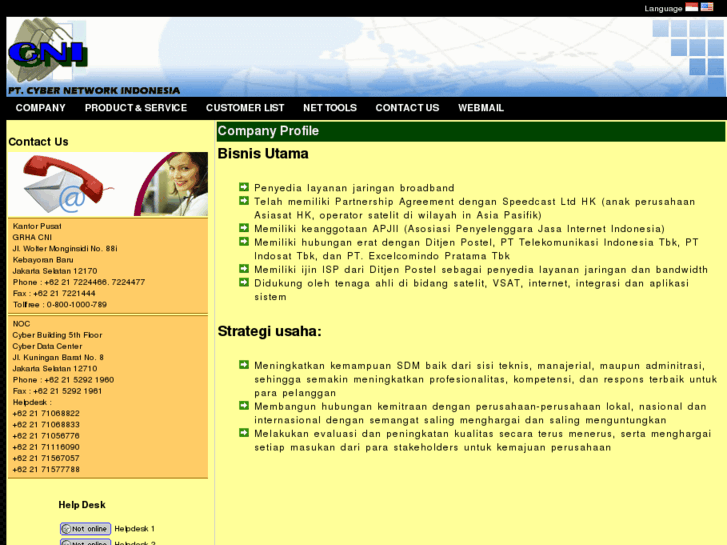Viewport: 727px width, 545px height.
Task: Click the CNI company logo
Action: [47, 50]
